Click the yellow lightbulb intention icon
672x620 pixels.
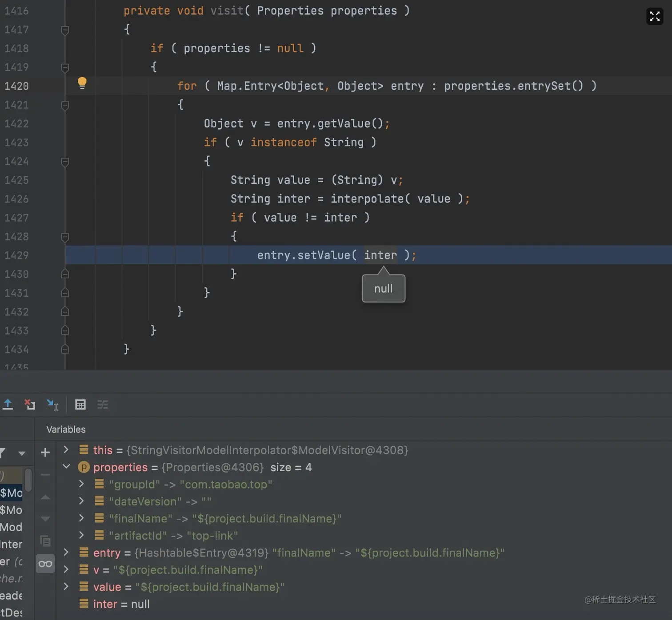click(82, 83)
